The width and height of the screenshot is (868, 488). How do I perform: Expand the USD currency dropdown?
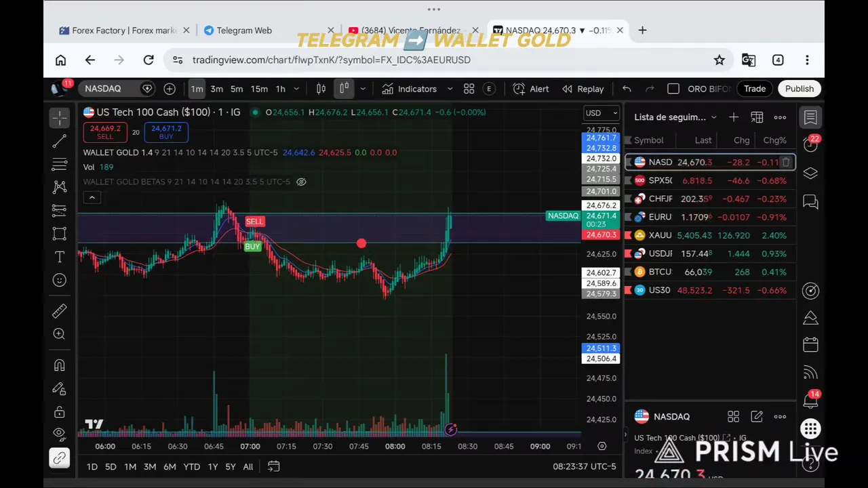coord(601,113)
